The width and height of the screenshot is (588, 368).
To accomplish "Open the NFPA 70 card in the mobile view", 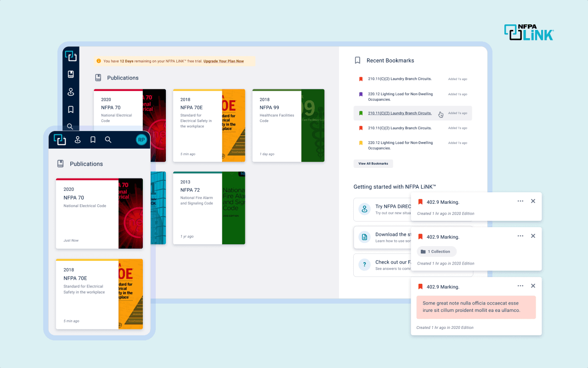I will [99, 213].
